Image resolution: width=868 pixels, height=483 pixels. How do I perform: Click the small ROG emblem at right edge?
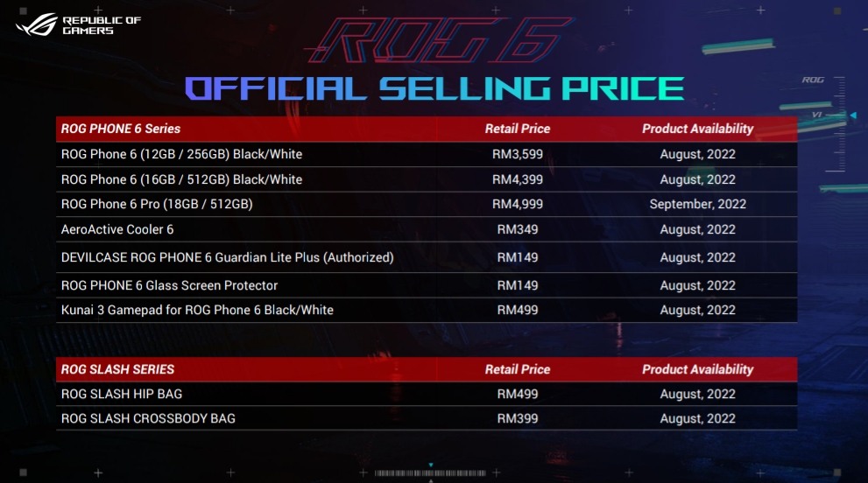click(813, 80)
